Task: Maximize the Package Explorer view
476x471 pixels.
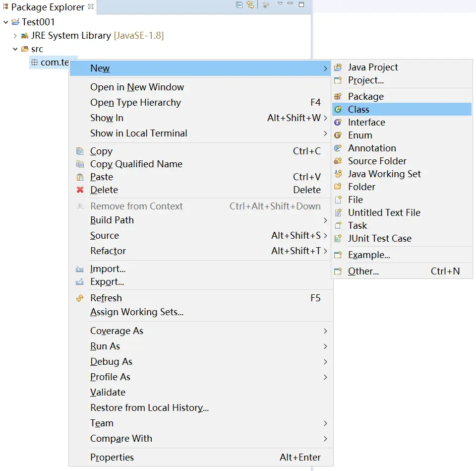Action: pos(301,4)
